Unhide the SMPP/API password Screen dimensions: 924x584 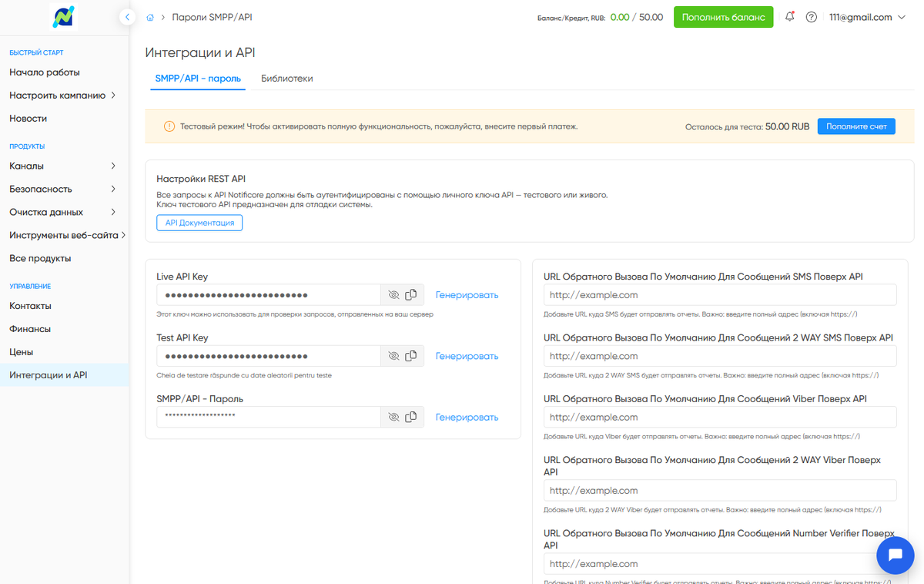(393, 417)
